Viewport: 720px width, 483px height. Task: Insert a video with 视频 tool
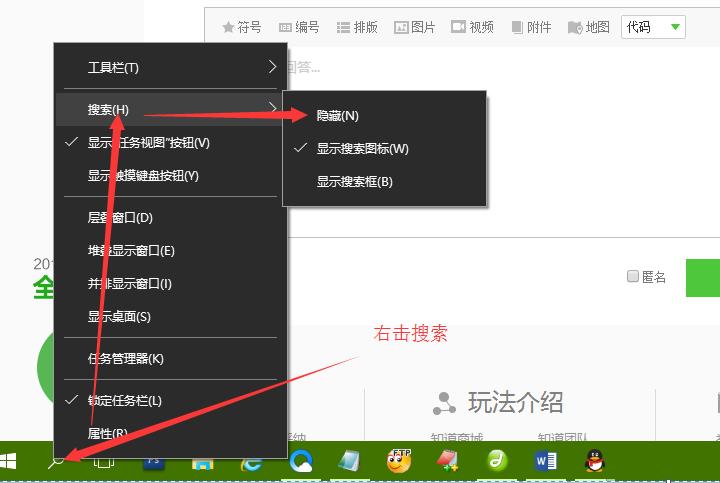coord(472,27)
